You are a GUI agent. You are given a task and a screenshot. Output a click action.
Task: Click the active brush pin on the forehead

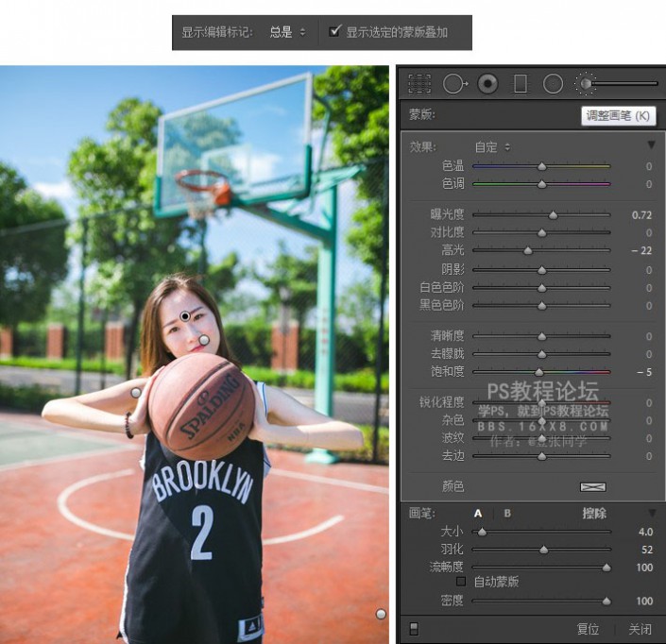[x=185, y=316]
